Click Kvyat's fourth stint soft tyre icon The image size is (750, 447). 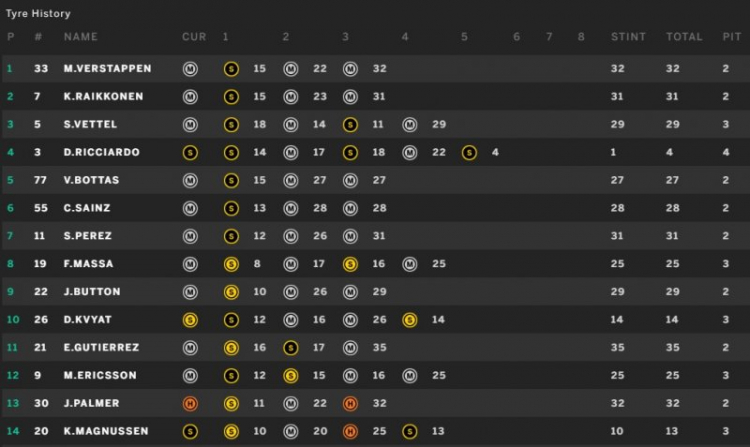[x=409, y=320]
